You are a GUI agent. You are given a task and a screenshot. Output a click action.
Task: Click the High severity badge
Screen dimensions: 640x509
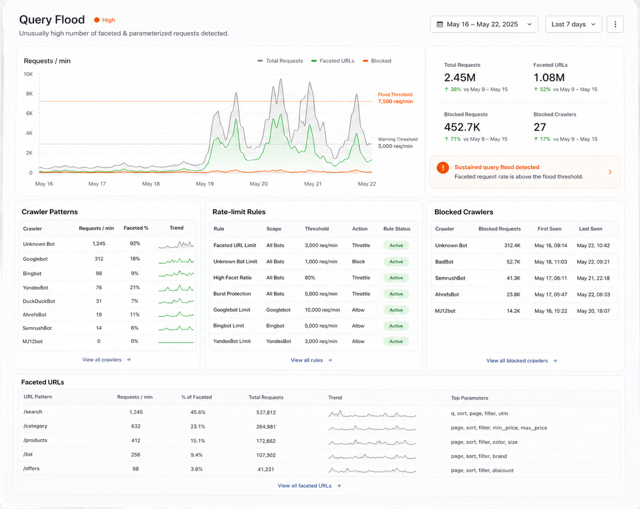click(104, 20)
